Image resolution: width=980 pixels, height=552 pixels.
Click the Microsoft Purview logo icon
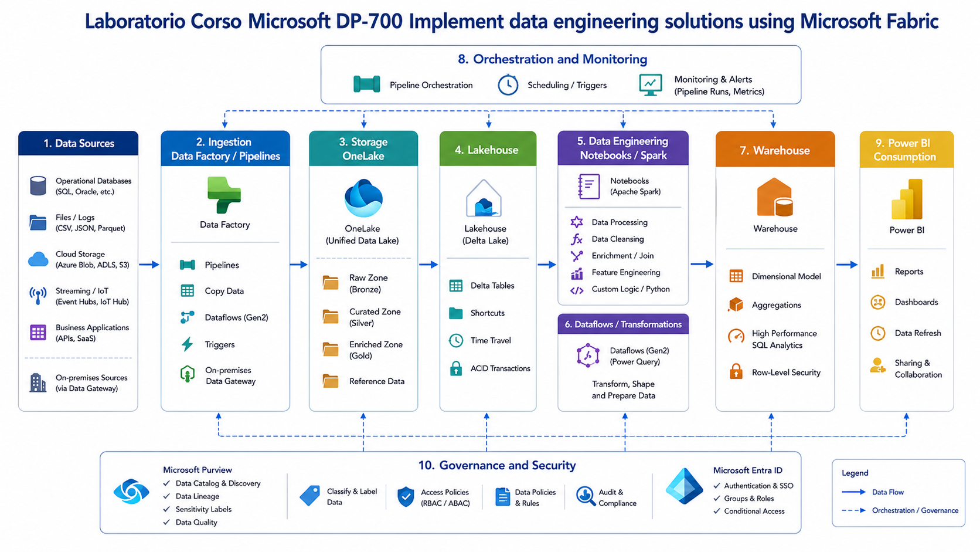[x=131, y=491]
